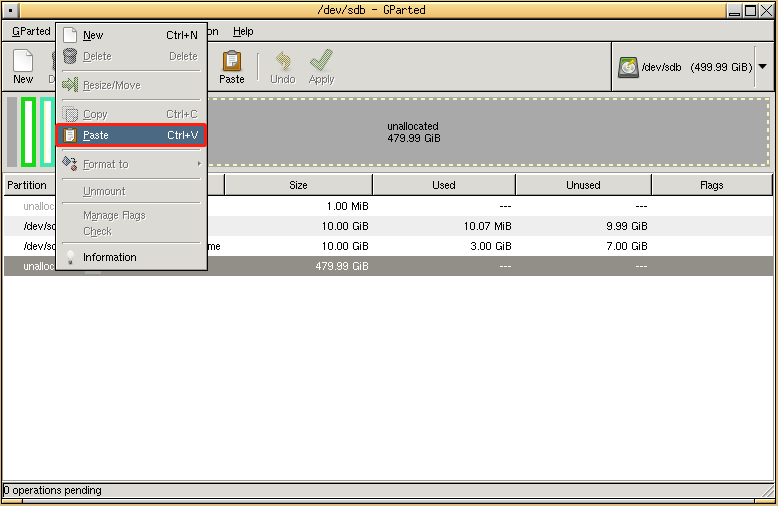Click the Undo arrow toolbar icon
Image resolution: width=778 pixels, height=506 pixels.
tap(282, 61)
